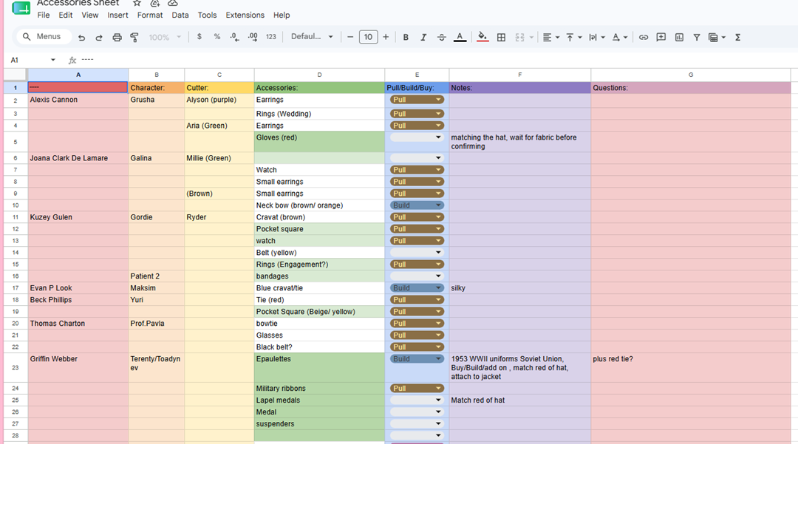Open the View menu
This screenshot has height=532, width=798.
point(89,15)
